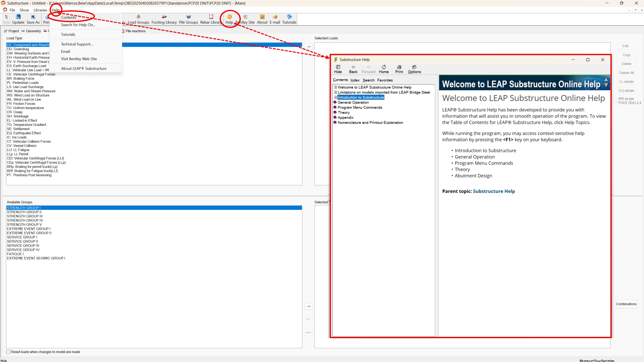Click Back in Substructure Help toolbar
This screenshot has height=362, width=644.
pyautogui.click(x=353, y=69)
